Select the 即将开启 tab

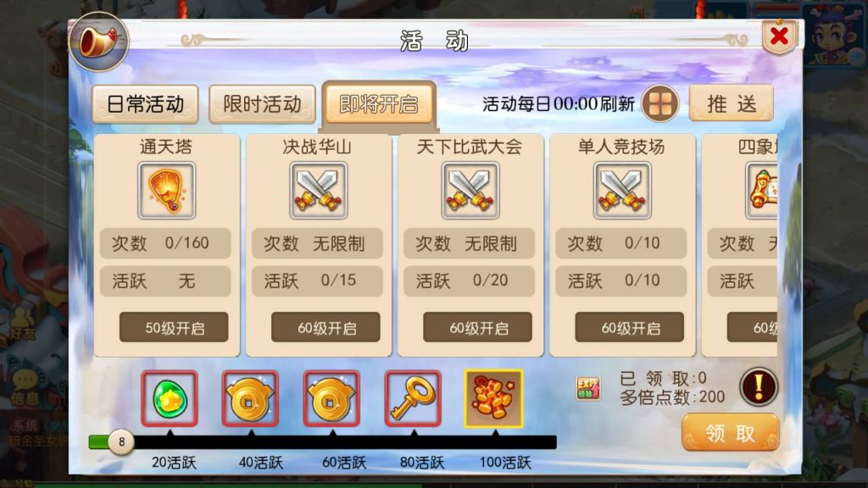[x=379, y=104]
